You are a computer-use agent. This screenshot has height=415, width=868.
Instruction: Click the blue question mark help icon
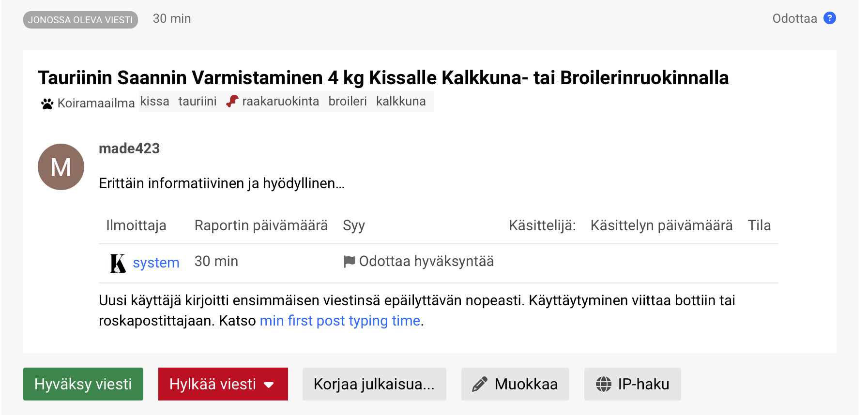[x=829, y=18]
